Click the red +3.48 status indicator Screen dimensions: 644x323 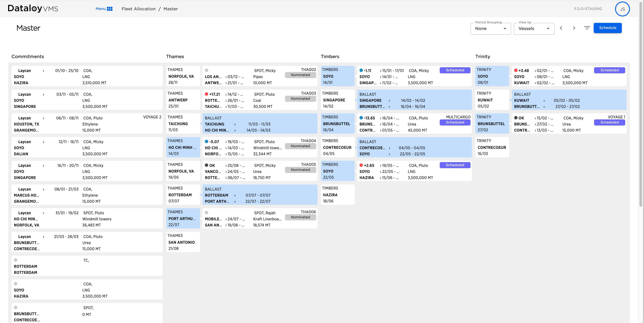[x=516, y=70]
